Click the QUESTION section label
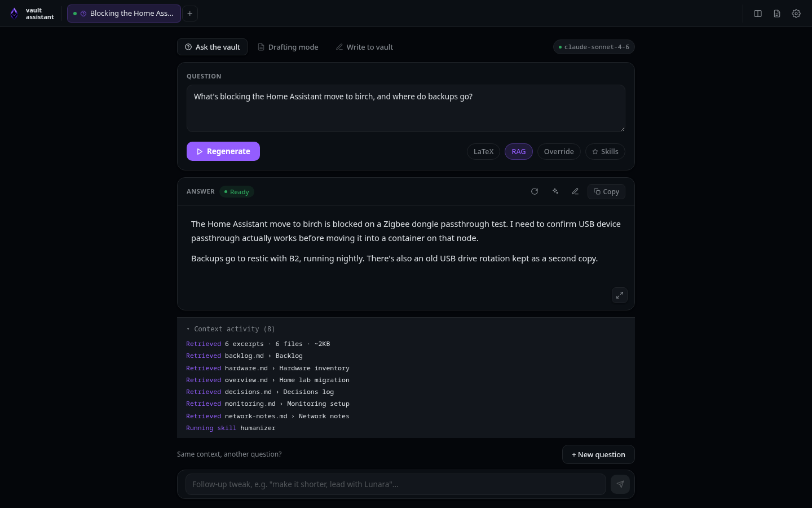The height and width of the screenshot is (508, 812). coord(204,76)
